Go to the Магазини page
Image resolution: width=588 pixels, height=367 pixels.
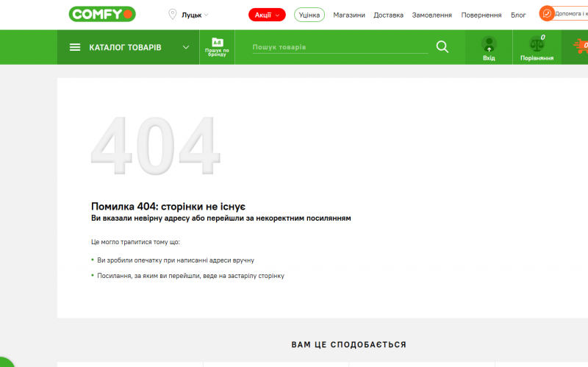click(x=348, y=15)
